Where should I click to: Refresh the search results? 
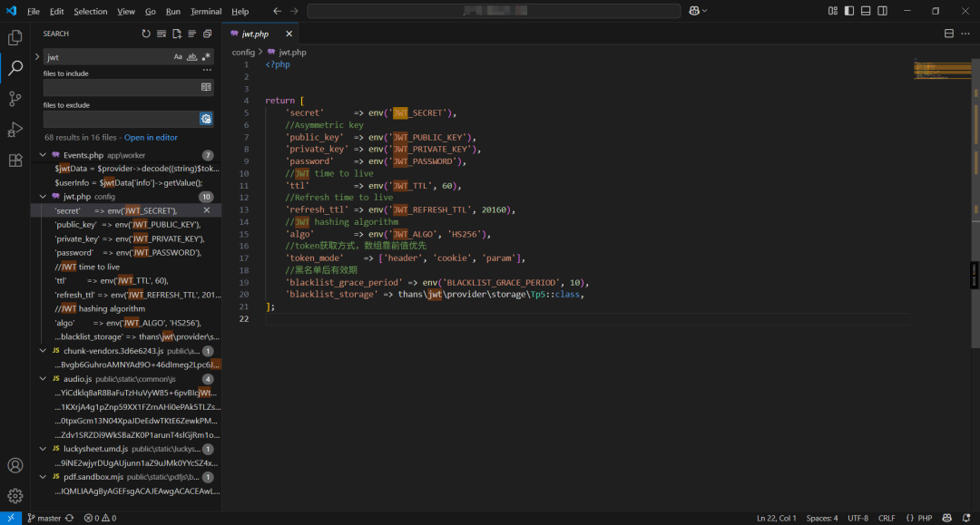tap(146, 34)
